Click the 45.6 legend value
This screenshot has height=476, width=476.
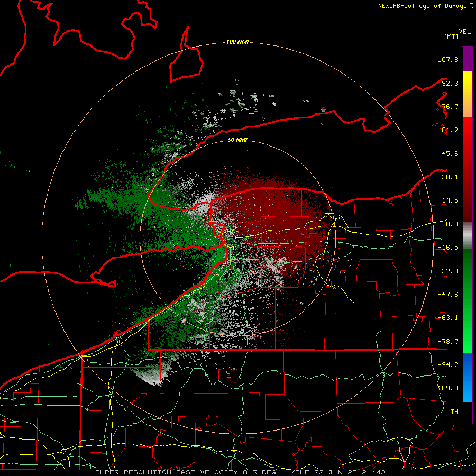(450, 153)
